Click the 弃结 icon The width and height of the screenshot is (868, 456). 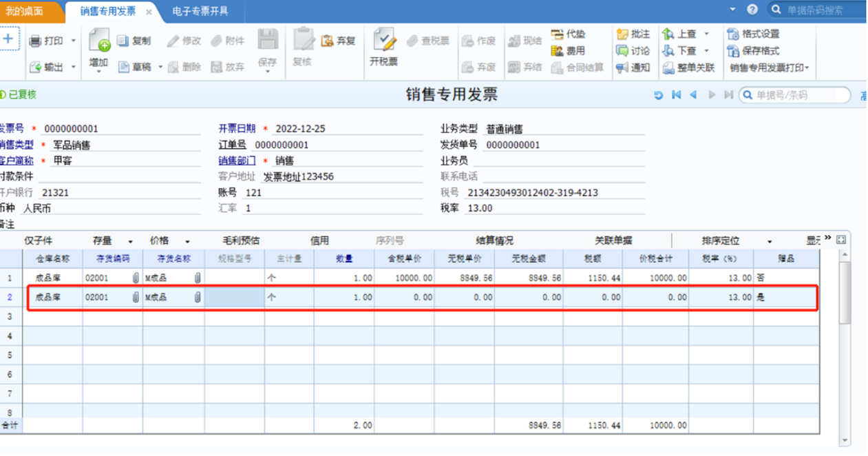[514, 67]
